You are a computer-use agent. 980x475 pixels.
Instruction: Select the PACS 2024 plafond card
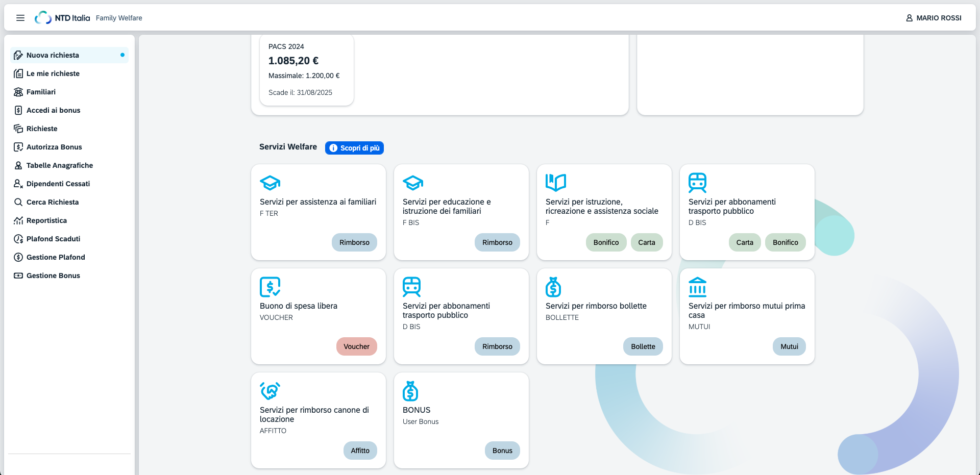click(306, 70)
